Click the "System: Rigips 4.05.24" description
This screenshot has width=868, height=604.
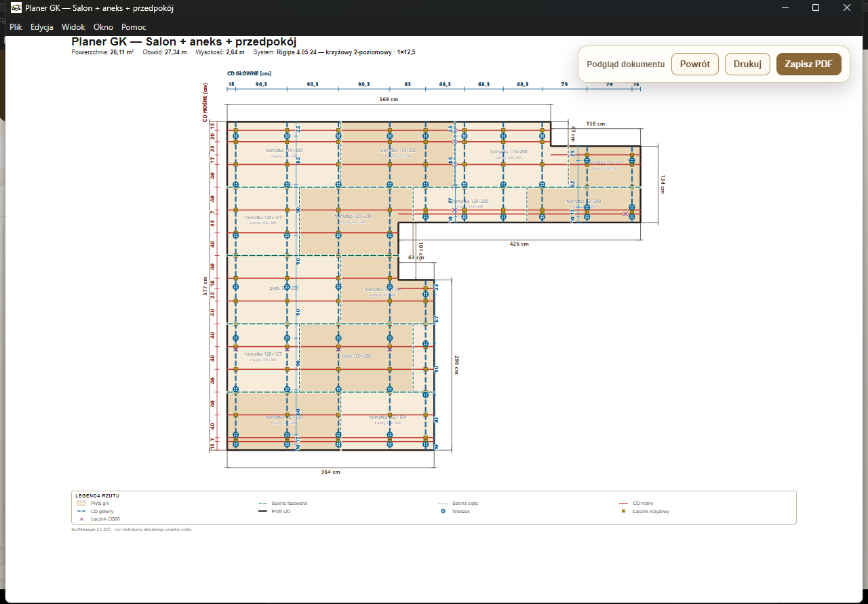(x=334, y=52)
